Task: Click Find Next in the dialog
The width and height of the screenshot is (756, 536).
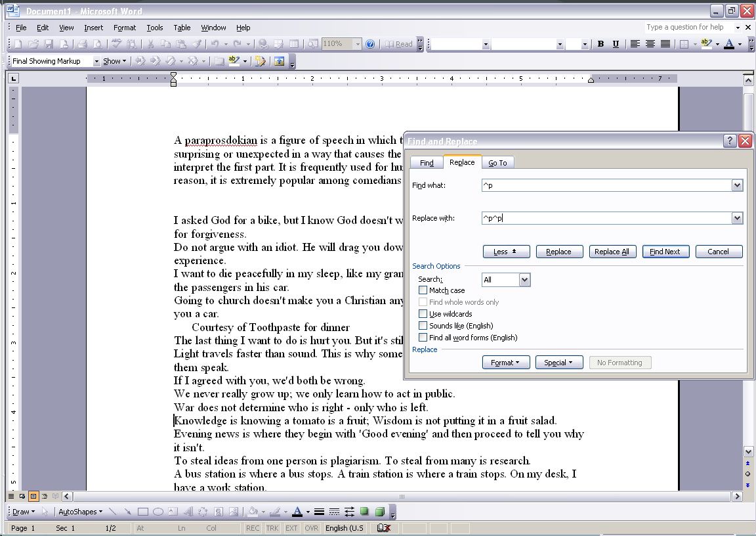Action: click(x=665, y=251)
